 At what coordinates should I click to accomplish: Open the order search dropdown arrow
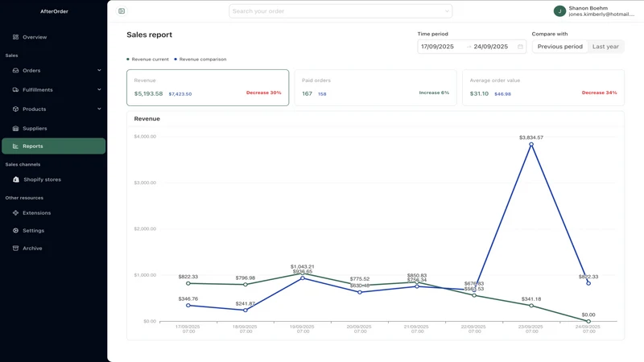click(x=447, y=11)
